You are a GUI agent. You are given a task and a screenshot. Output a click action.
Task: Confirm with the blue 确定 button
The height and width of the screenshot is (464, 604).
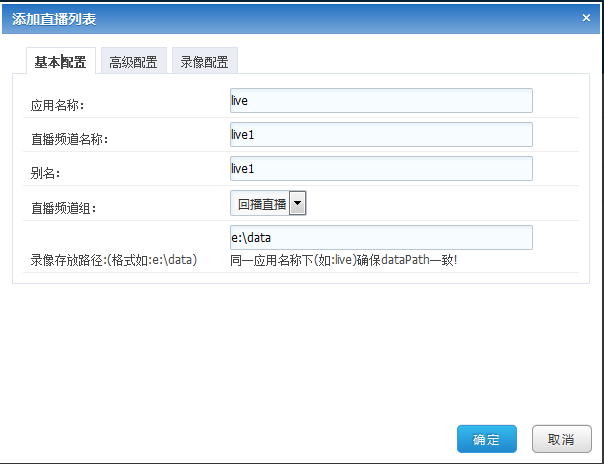pyautogui.click(x=487, y=439)
